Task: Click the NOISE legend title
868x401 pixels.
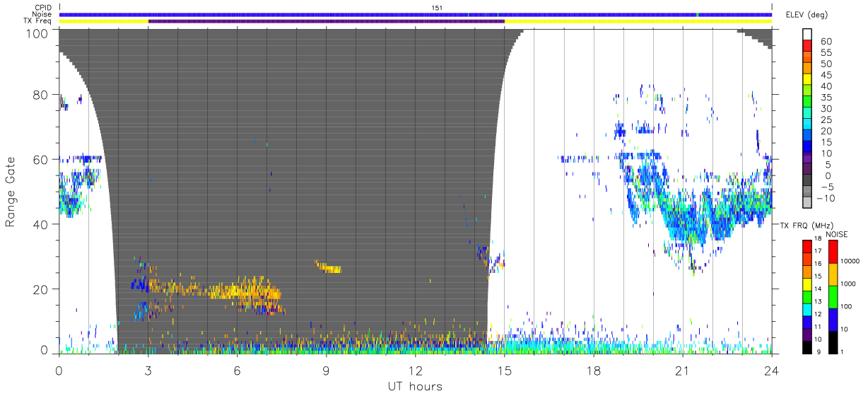Action: pyautogui.click(x=836, y=234)
